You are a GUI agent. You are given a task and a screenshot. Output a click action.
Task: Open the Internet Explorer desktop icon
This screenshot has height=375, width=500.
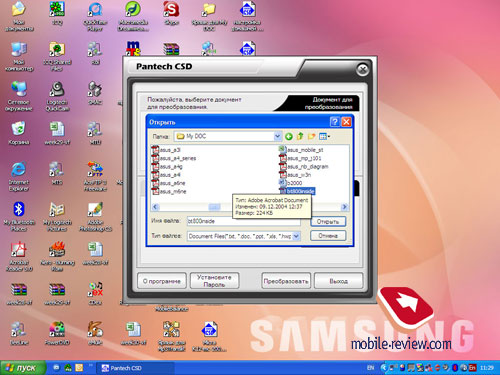19,176
